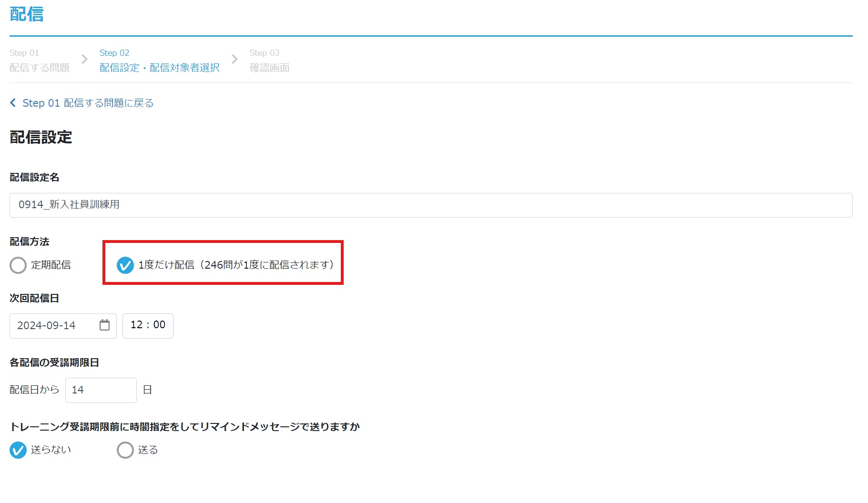Select the 1度だけ配信 radio option
The height and width of the screenshot is (503, 868).
(x=125, y=265)
